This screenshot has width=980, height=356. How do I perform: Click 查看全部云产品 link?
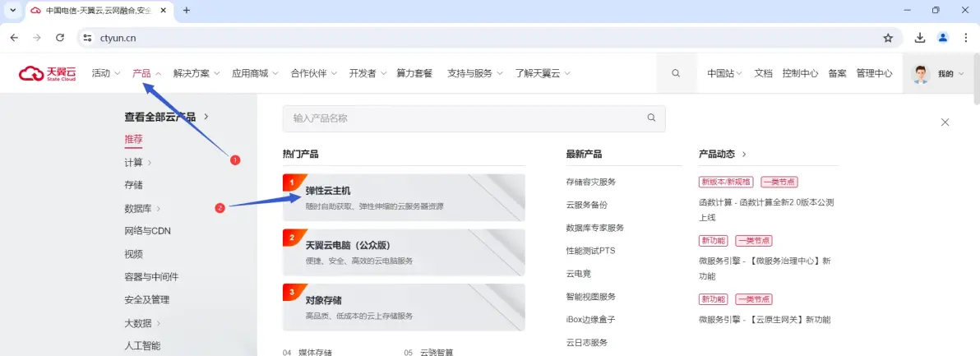[x=166, y=117]
